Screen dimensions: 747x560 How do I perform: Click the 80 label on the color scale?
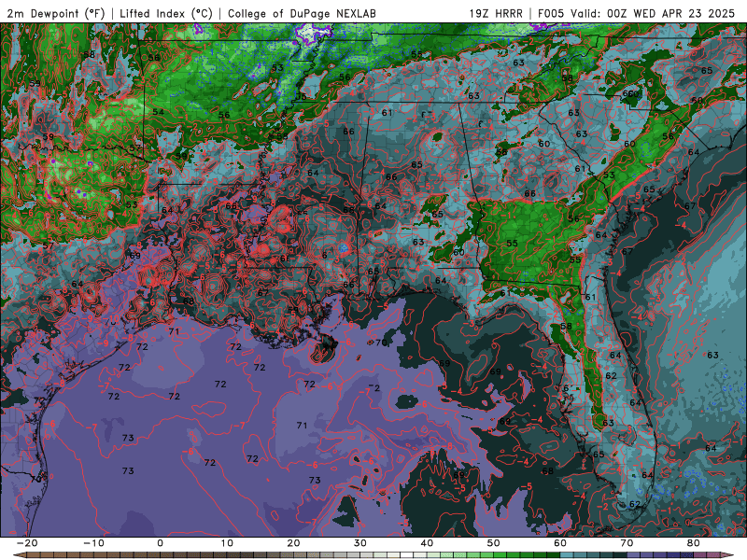pos(694,543)
